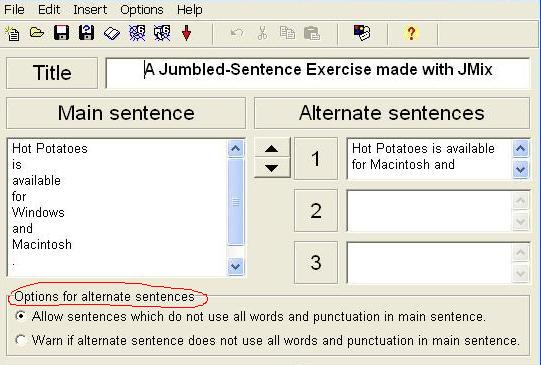Click the empty alternate sentence 3 box

coord(430,263)
